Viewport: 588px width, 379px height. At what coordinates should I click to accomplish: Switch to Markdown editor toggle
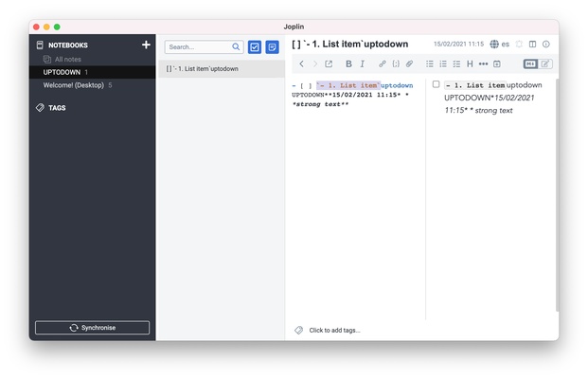(530, 63)
